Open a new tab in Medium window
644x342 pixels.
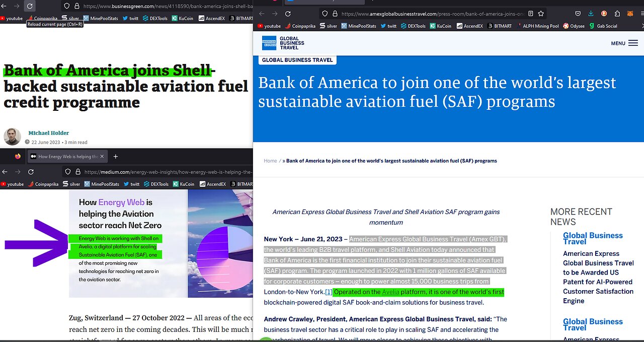[115, 156]
